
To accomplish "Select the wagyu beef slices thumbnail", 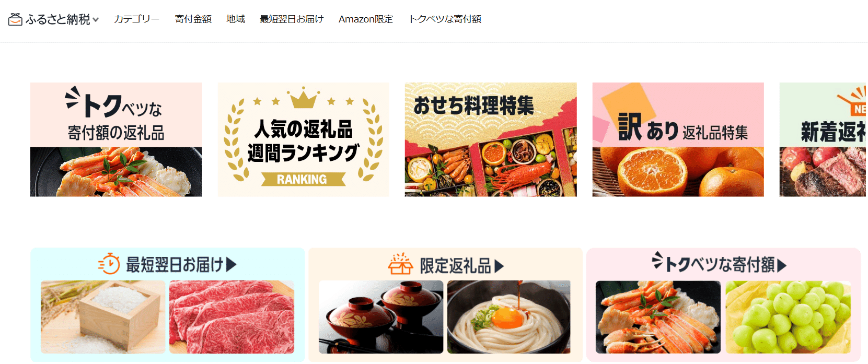I will [x=232, y=317].
